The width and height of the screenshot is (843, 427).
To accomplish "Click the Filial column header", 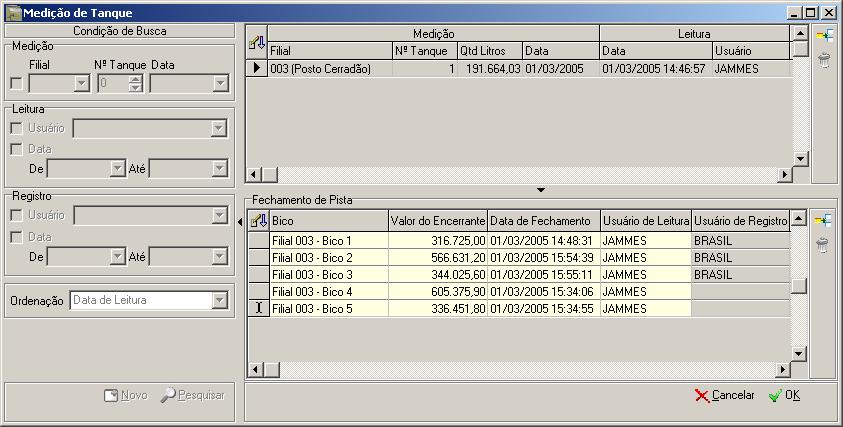I will coord(330,51).
